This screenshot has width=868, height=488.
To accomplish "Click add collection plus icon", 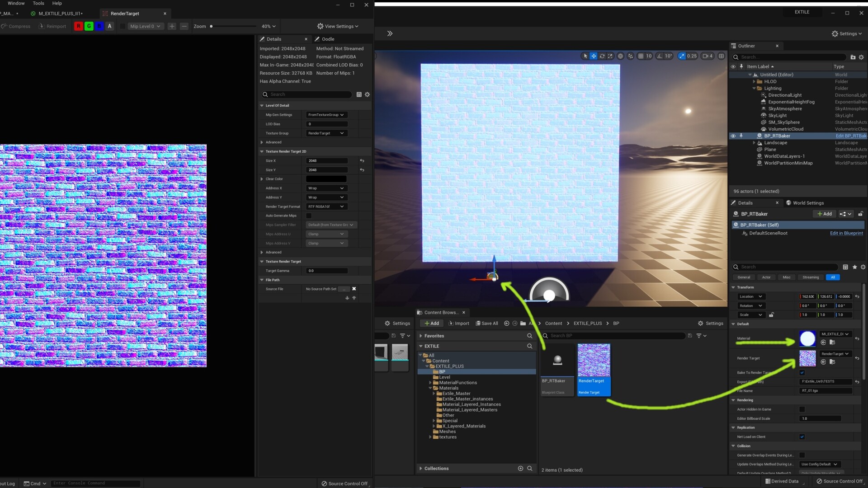I will coord(520,469).
